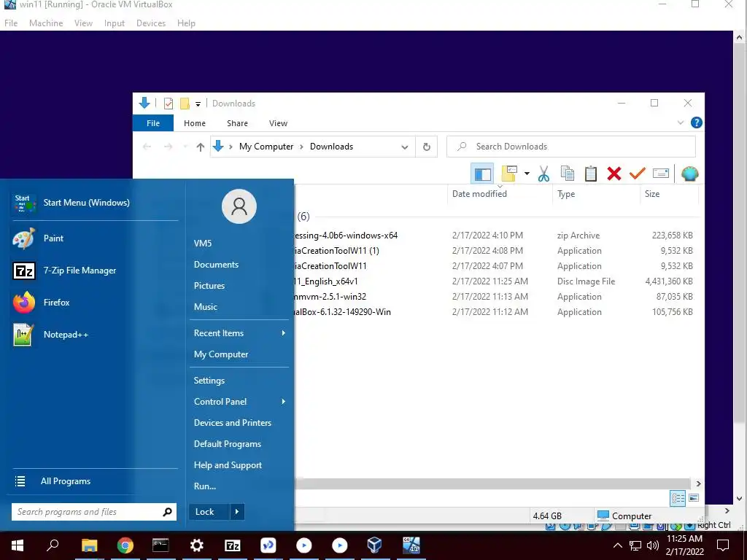The height and width of the screenshot is (560, 747).
Task: Switch to large thumbnails view icon
Action: click(x=694, y=498)
